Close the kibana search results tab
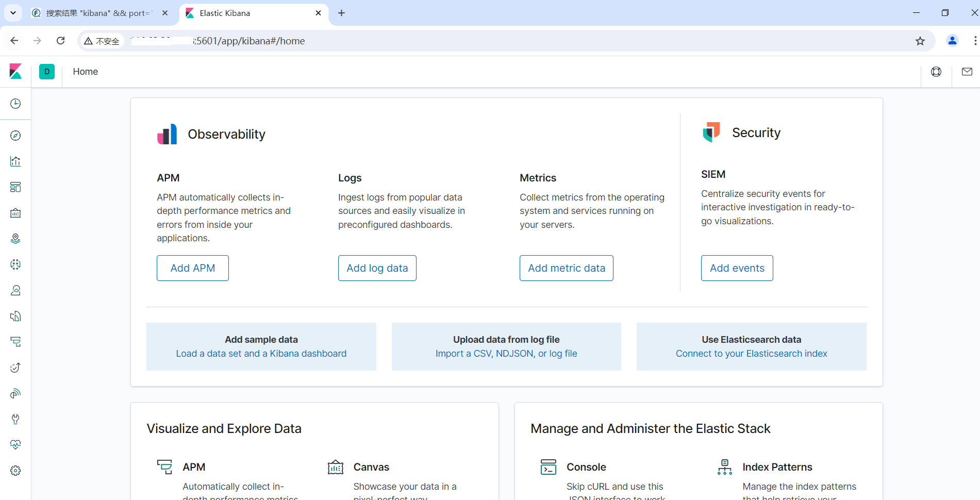This screenshot has width=980, height=500. pos(165,13)
